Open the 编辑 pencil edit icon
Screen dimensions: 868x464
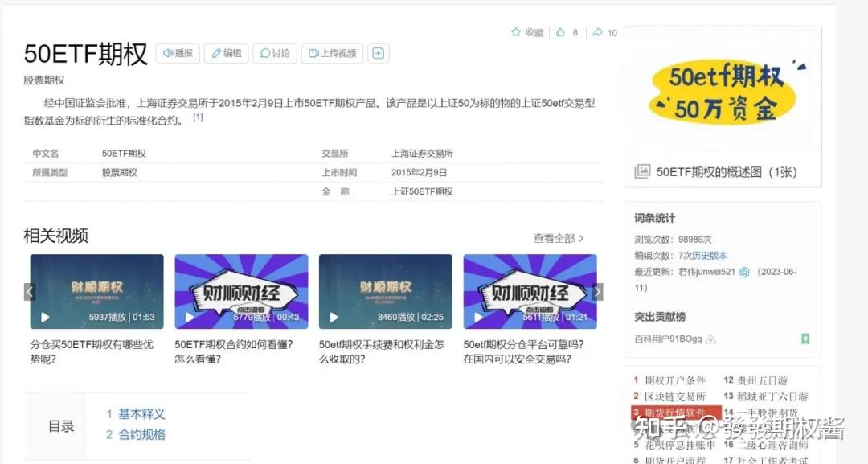pyautogui.click(x=216, y=53)
